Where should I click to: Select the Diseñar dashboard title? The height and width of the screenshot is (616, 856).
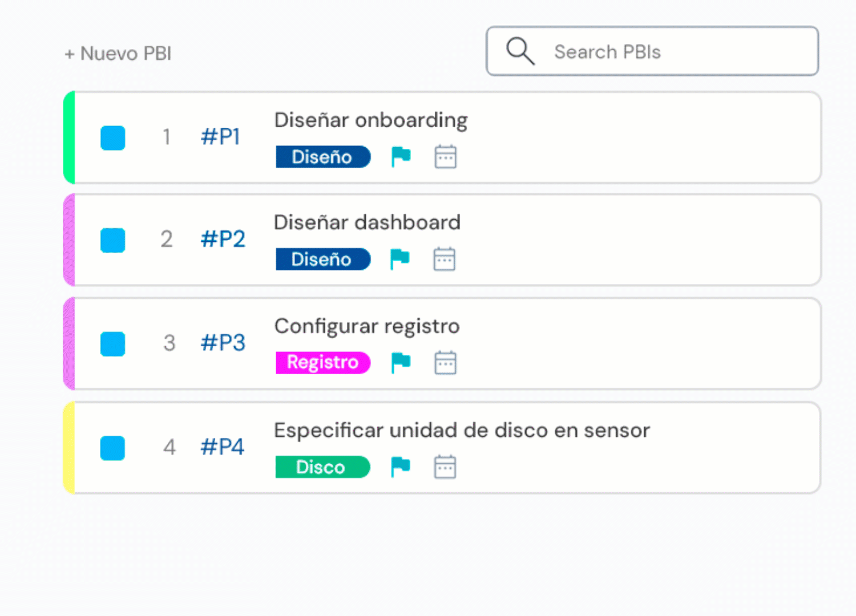tap(367, 222)
